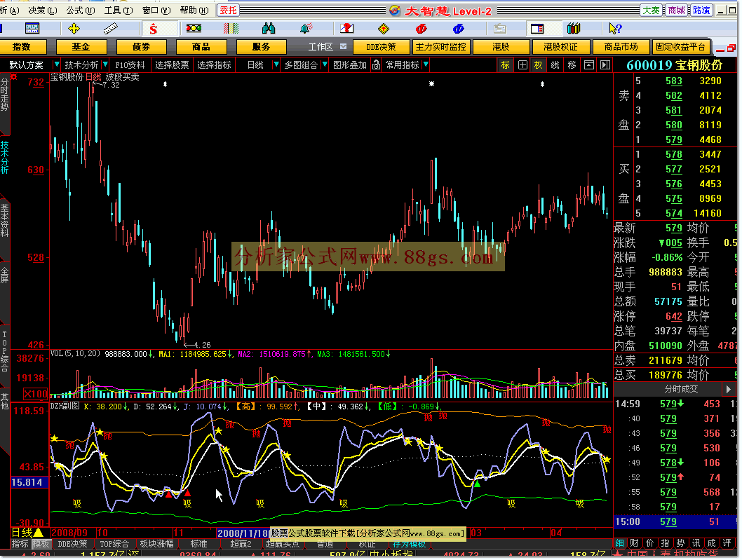
Task: Open the 固定收益平台 button
Action: [x=680, y=47]
